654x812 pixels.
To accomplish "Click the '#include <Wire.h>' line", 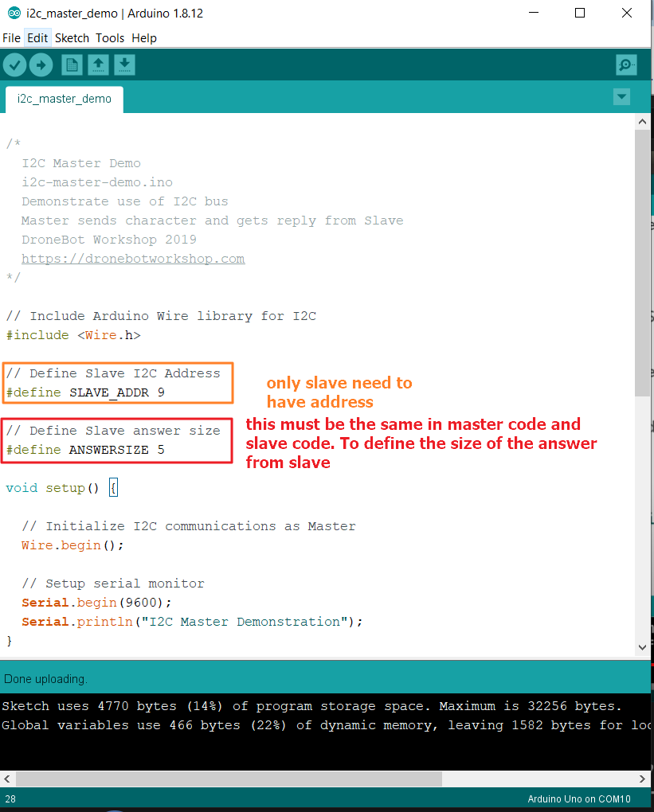I will click(x=73, y=335).
